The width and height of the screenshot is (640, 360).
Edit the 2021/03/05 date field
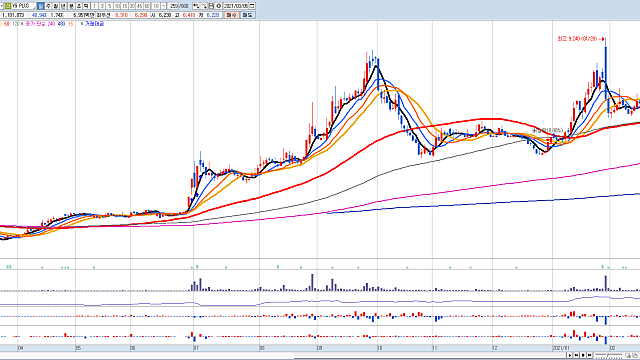pos(236,6)
